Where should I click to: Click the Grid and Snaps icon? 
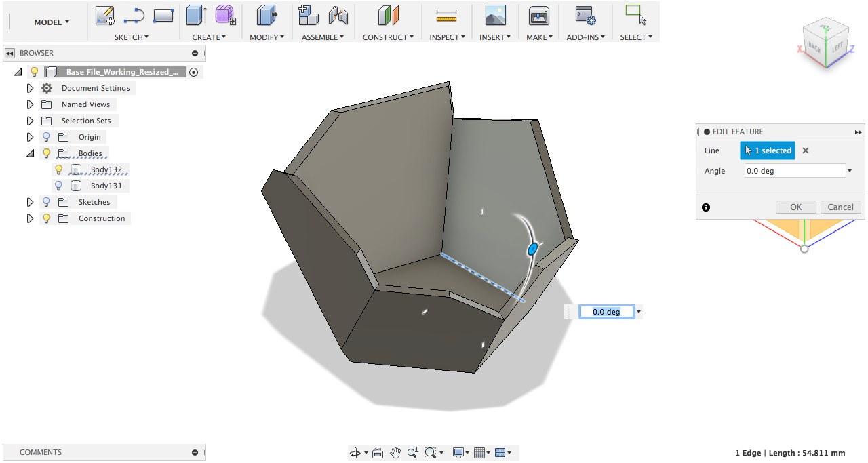(x=479, y=453)
